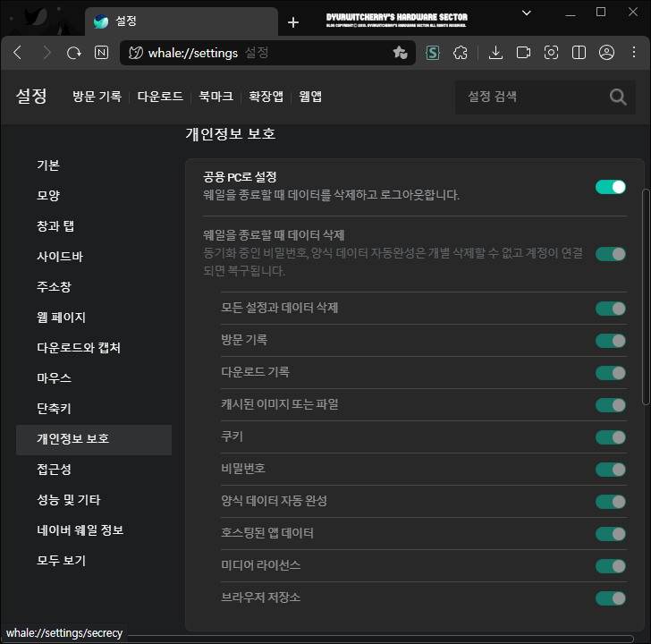The height and width of the screenshot is (644, 651).
Task: Toggle 양식 데이터 자동 완성 switch
Action: 610,502
